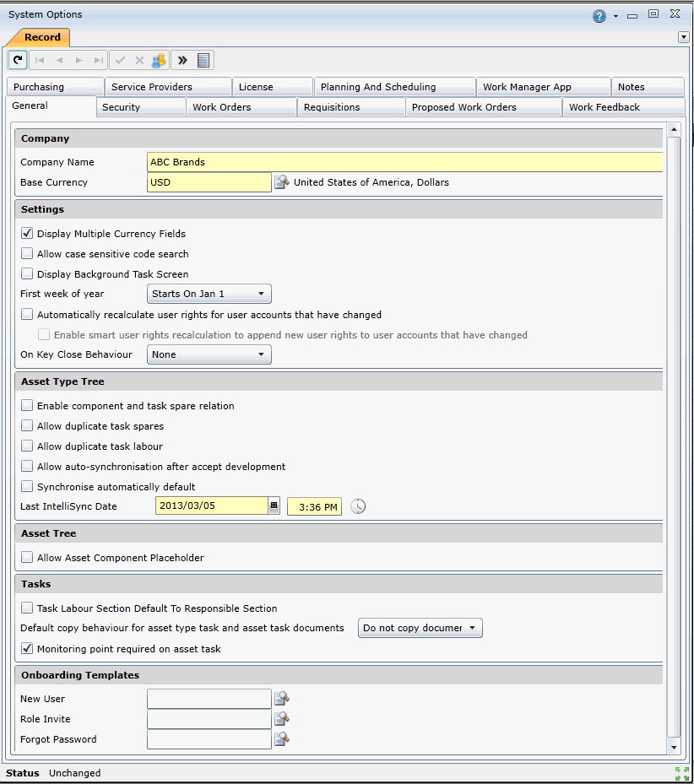Toggle Display Multiple Currency Fields checkbox
Image resolution: width=694 pixels, height=784 pixels.
[x=27, y=233]
